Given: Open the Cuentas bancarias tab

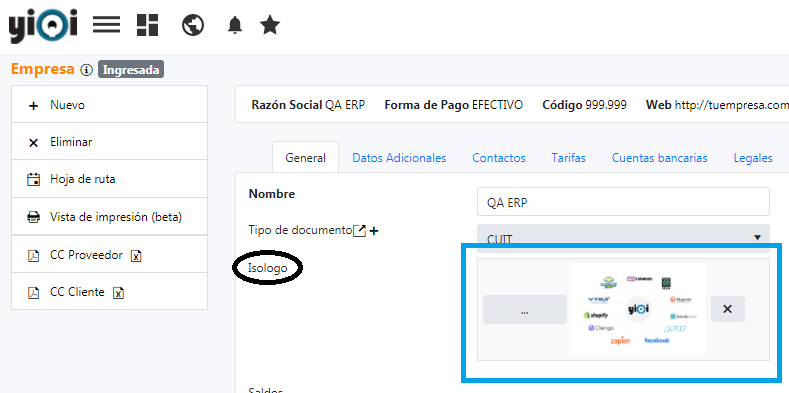Looking at the screenshot, I should (660, 158).
